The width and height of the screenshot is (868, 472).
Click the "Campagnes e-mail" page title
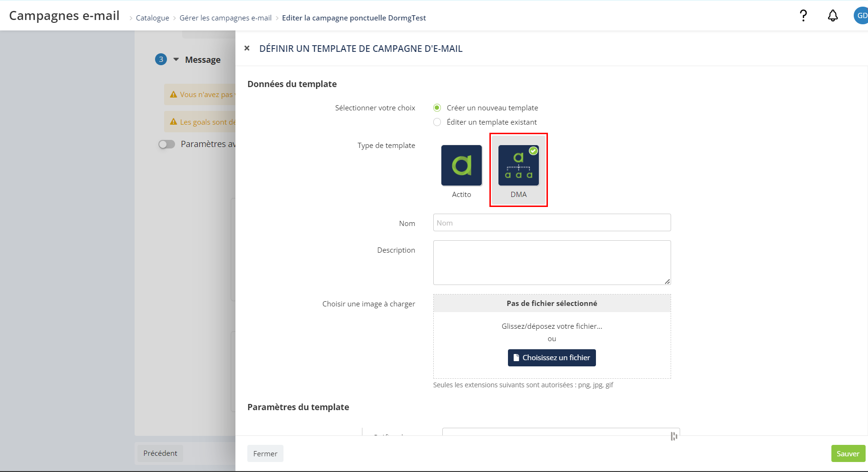coord(64,16)
